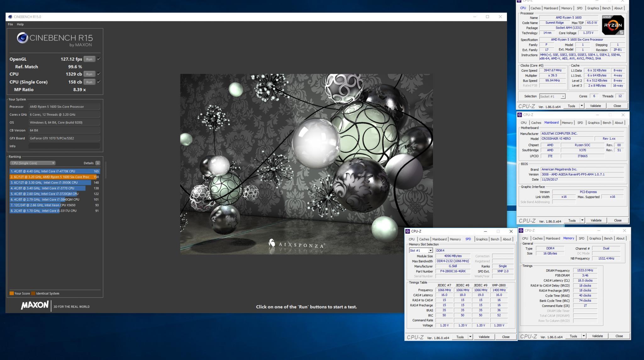
Task: Open Memory tab in SPD window
Action: [x=455, y=239]
